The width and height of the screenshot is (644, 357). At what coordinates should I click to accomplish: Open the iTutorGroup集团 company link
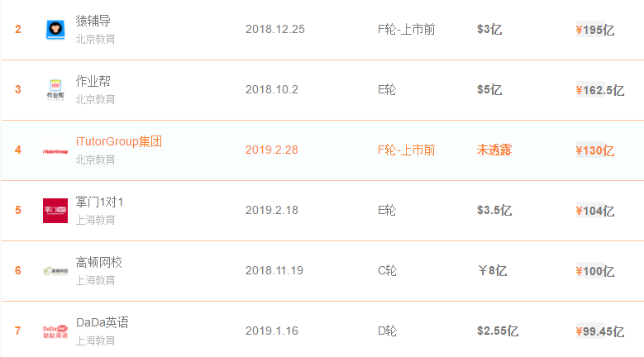tap(119, 141)
